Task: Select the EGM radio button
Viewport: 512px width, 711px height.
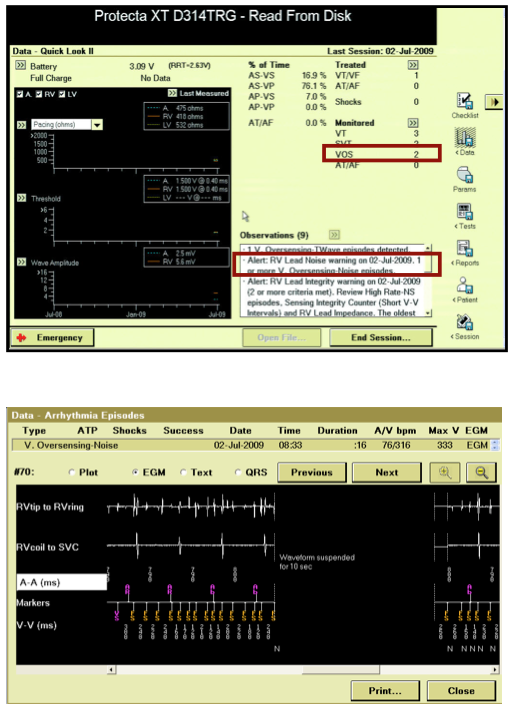Action: tap(135, 472)
